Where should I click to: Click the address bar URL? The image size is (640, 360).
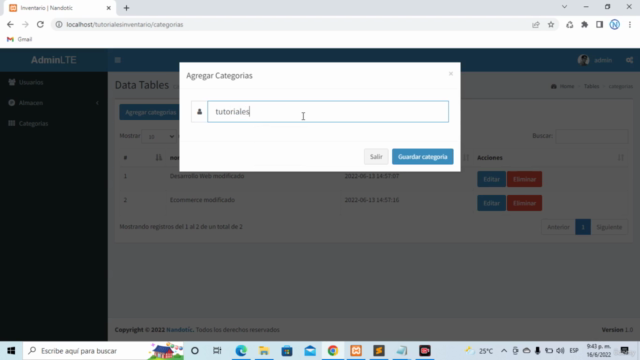(125, 24)
